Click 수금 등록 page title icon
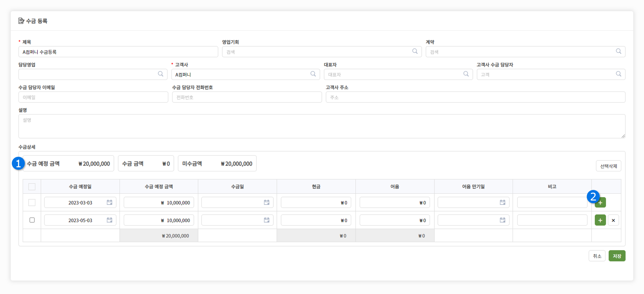The image size is (644, 294). click(21, 21)
